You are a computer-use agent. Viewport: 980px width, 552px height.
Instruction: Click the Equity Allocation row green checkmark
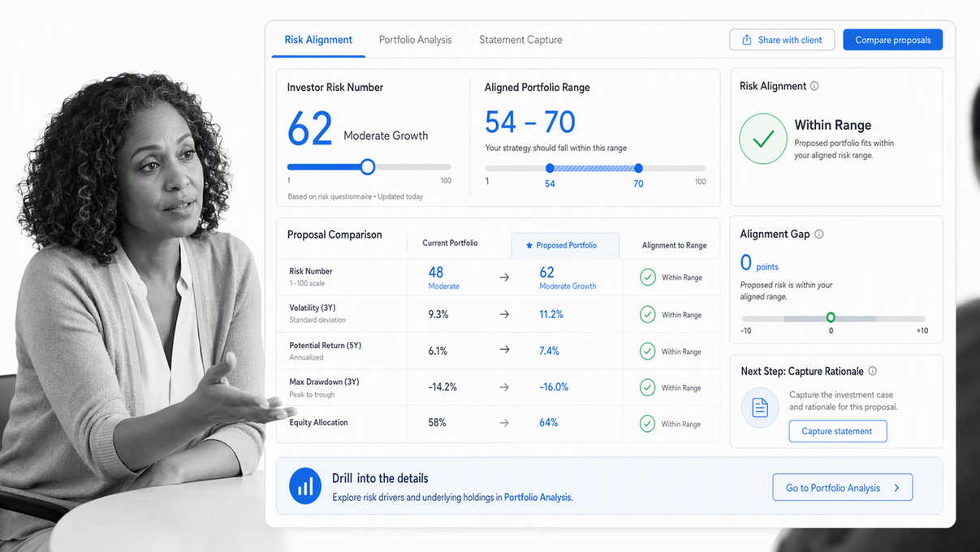(647, 424)
